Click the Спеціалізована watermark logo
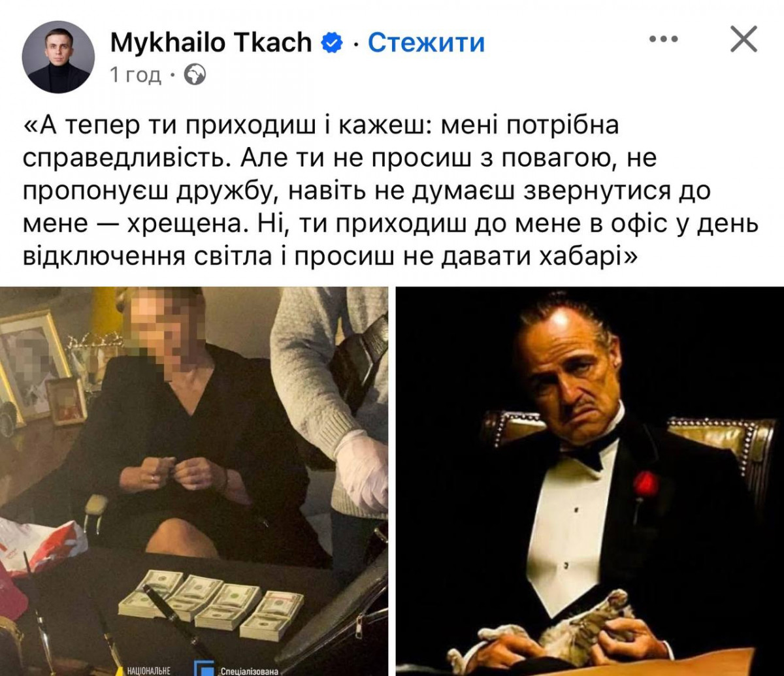The image size is (784, 676). point(240,669)
